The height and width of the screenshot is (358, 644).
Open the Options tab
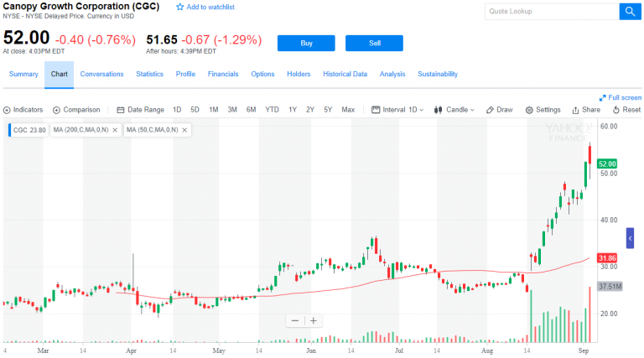[x=262, y=74]
